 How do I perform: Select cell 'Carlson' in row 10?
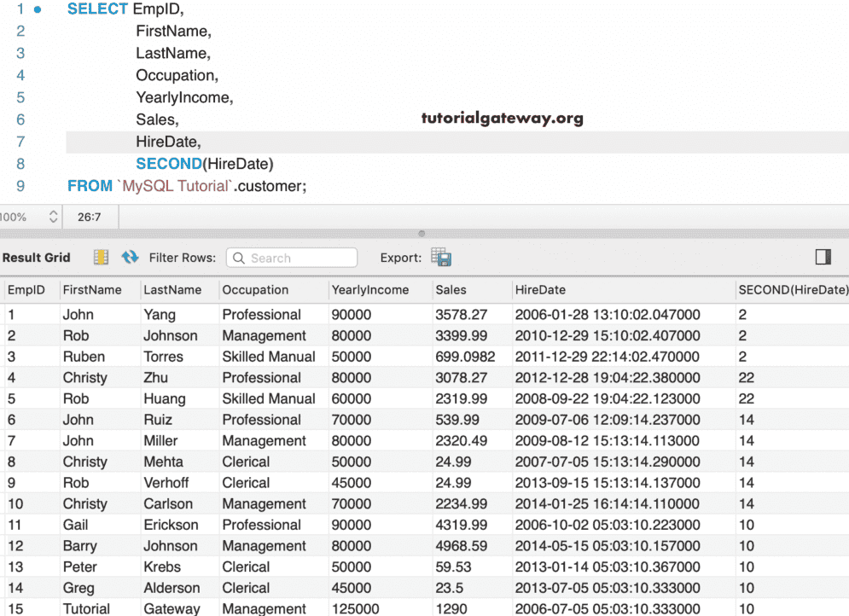[168, 504]
